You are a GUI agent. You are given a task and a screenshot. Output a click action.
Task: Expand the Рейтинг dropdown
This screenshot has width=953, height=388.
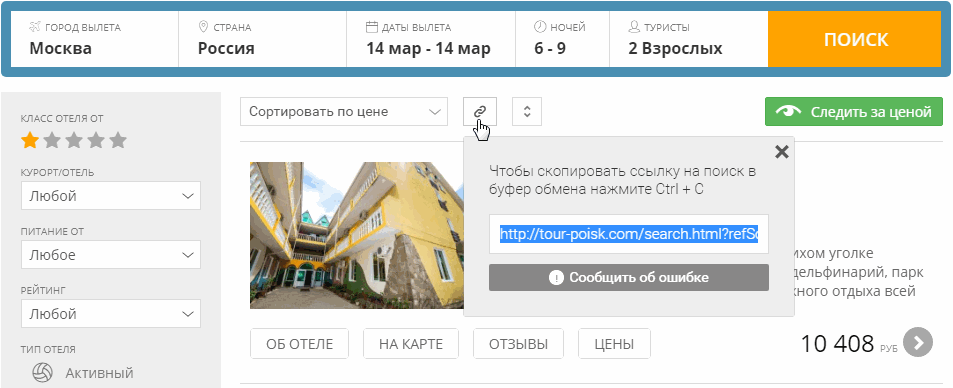111,314
